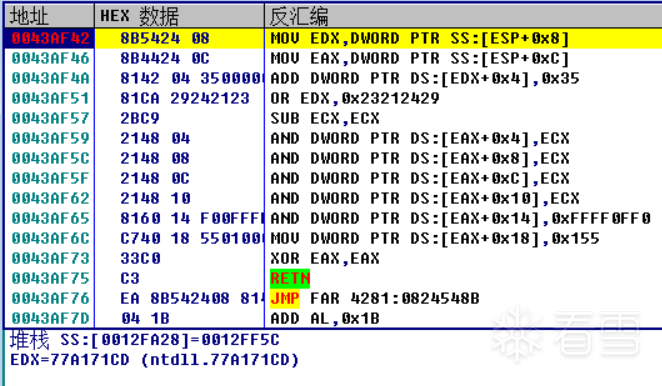
Task: Click hex bytes 2148 0C
Action: 155,178
